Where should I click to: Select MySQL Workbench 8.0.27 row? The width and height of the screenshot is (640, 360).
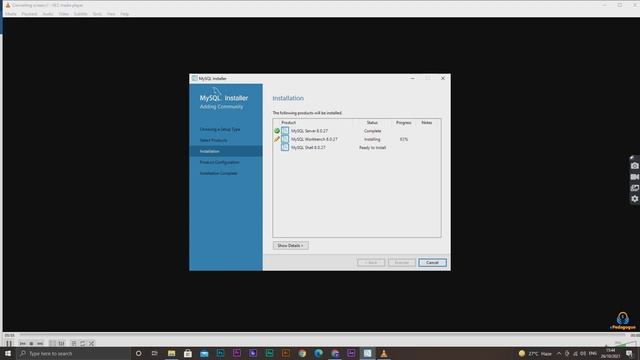pos(357,139)
